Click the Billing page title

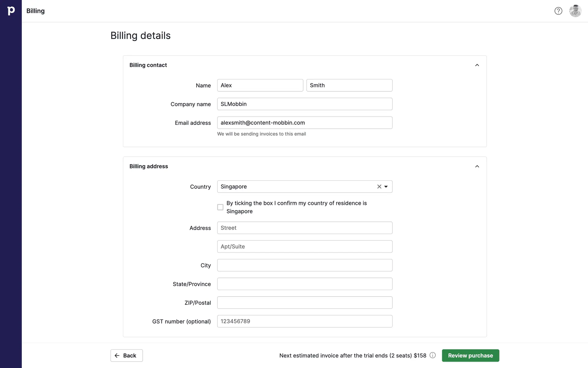36,11
